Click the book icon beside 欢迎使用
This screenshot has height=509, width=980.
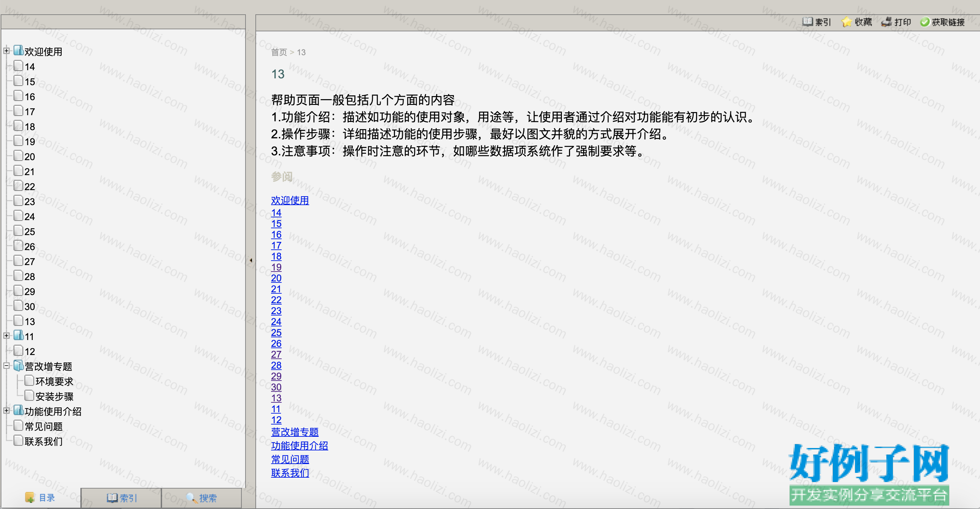(18, 50)
